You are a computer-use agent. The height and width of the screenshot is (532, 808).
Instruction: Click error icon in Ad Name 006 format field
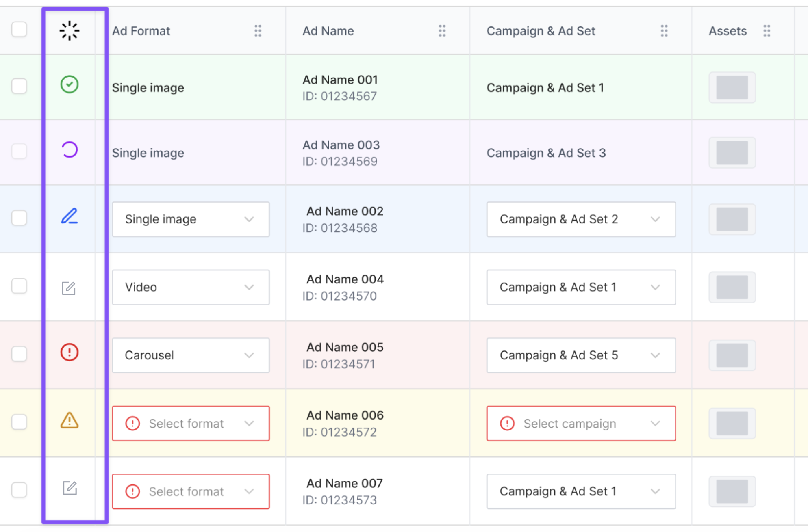pos(132,423)
